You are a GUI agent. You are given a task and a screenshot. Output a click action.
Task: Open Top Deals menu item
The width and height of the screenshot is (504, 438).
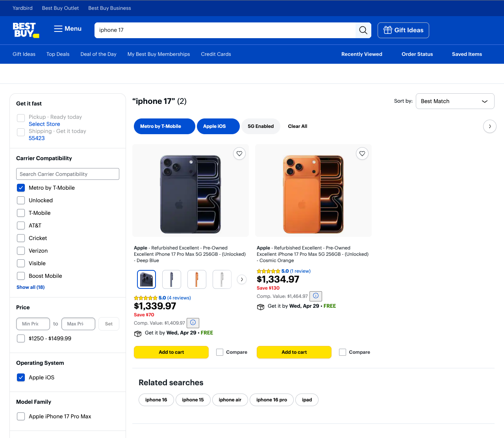pos(58,54)
